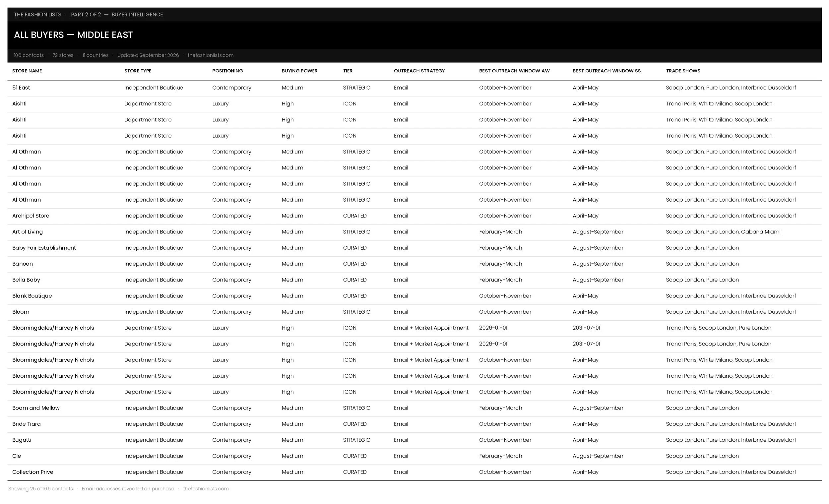The height and width of the screenshot is (504, 829).
Task: Click the STRATEGIC tier in the 51 East row
Action: pos(356,88)
